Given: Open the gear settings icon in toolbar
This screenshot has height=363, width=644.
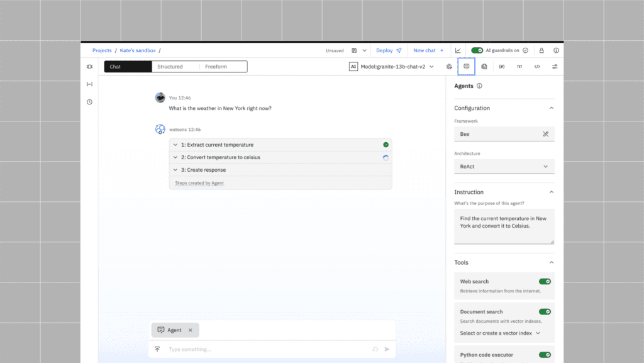Looking at the screenshot, I should pos(449,67).
